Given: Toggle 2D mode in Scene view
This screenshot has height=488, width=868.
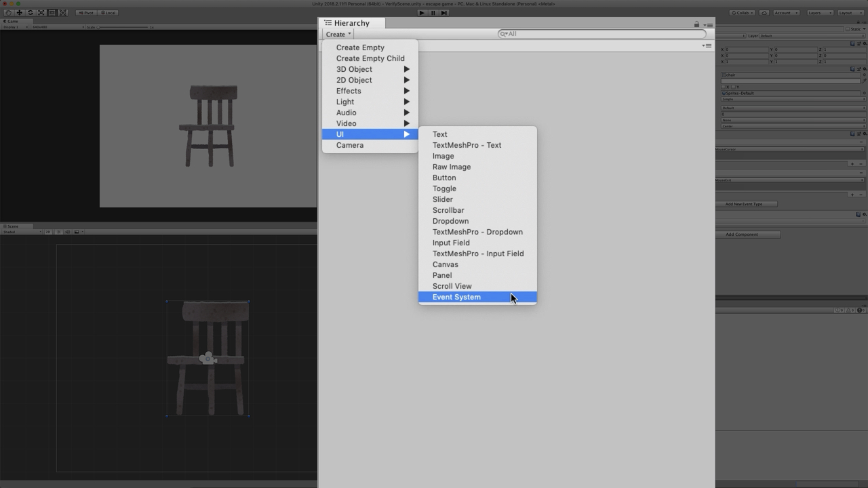Looking at the screenshot, I should [x=48, y=232].
